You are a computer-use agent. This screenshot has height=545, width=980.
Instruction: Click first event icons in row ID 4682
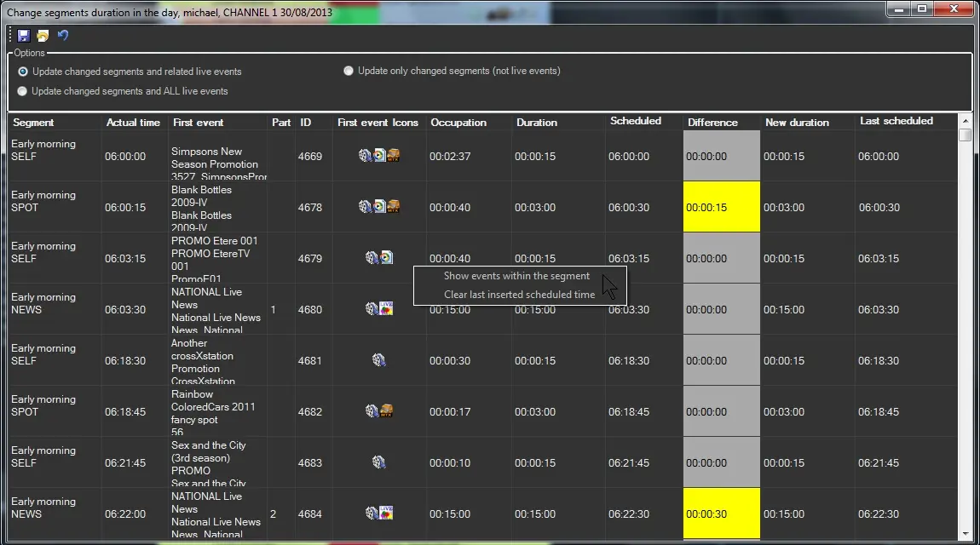[378, 410]
